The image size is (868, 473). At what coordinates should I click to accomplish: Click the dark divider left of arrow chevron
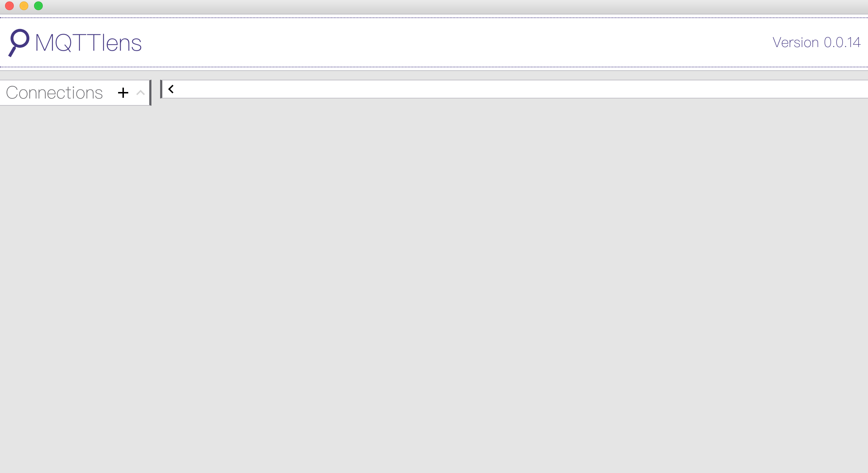point(161,89)
